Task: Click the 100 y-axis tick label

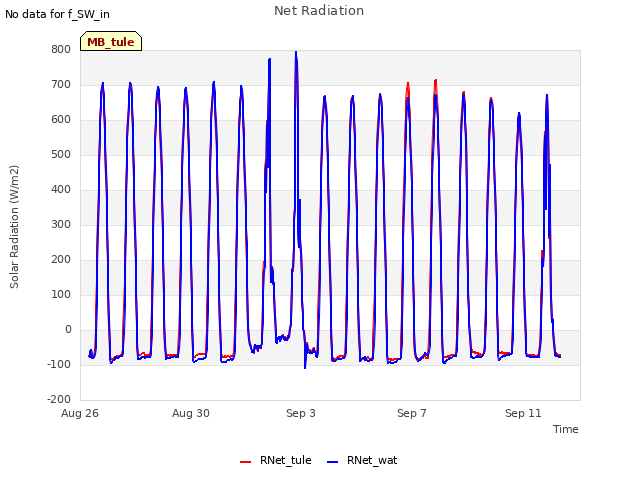Action: [x=61, y=295]
